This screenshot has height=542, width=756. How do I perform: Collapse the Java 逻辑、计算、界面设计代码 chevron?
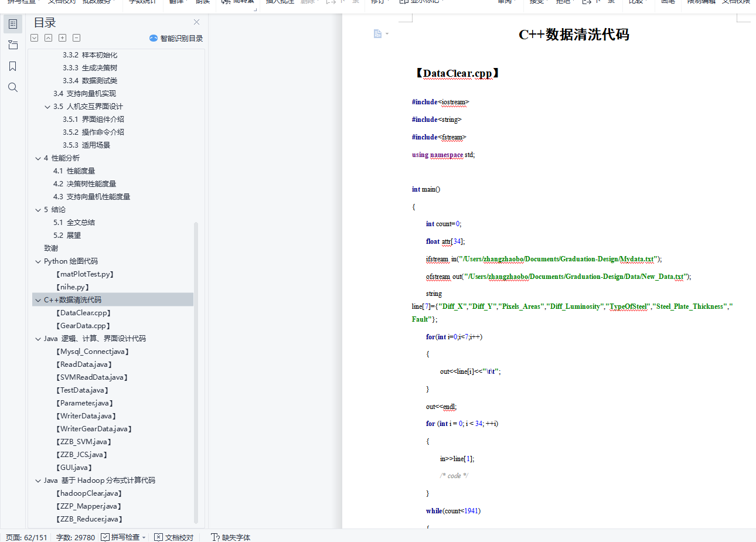38,339
